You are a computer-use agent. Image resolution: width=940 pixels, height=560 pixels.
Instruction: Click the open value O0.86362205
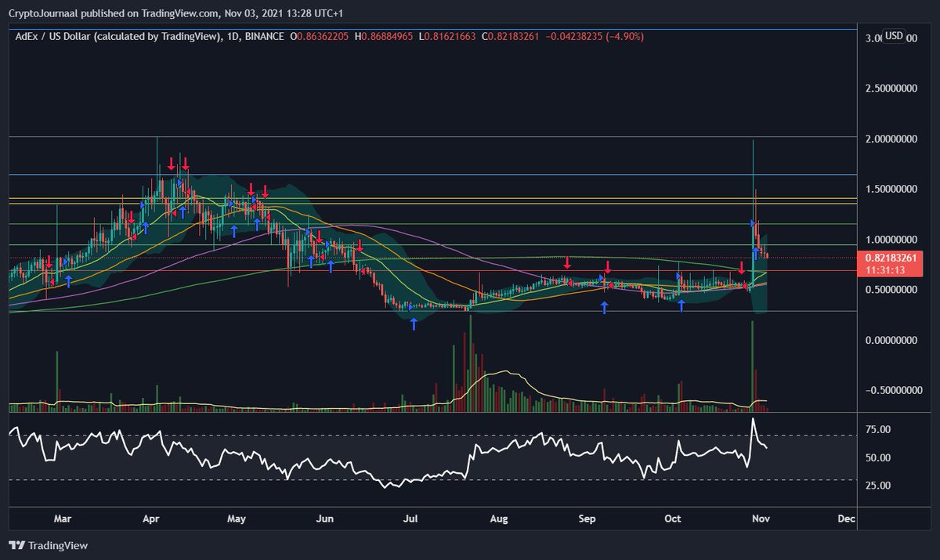(321, 37)
